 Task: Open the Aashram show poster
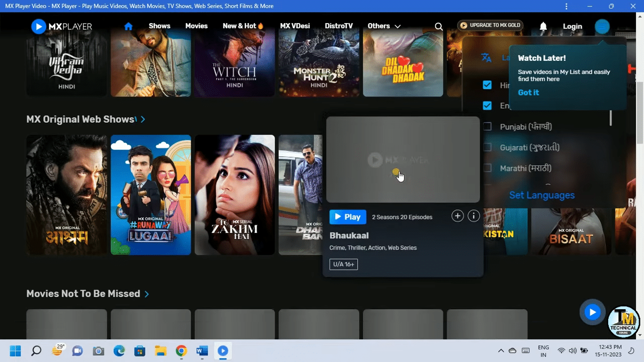66,195
